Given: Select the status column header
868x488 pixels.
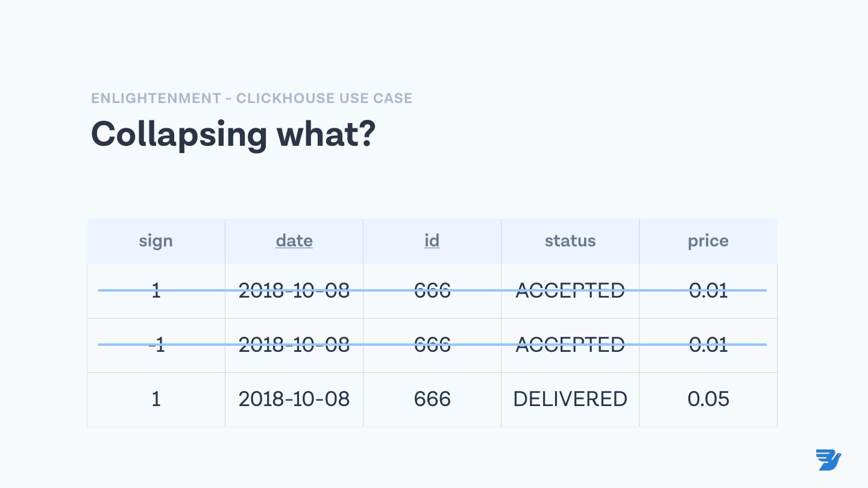Looking at the screenshot, I should [570, 241].
